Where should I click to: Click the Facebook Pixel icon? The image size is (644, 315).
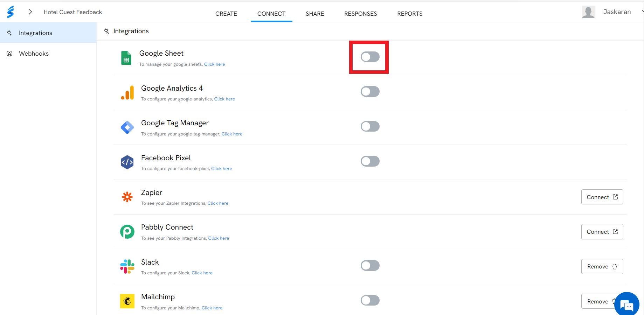tap(127, 162)
